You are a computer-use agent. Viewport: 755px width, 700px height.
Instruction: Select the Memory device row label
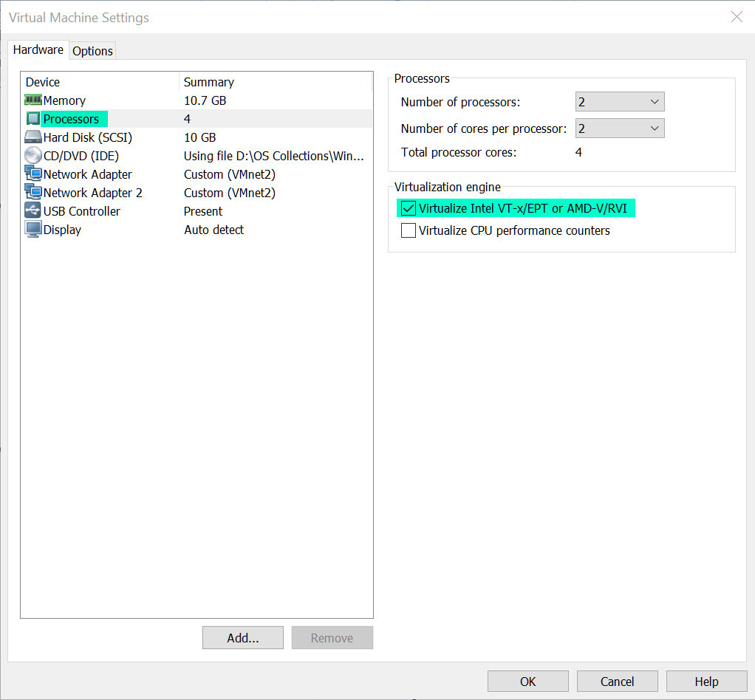(x=64, y=100)
